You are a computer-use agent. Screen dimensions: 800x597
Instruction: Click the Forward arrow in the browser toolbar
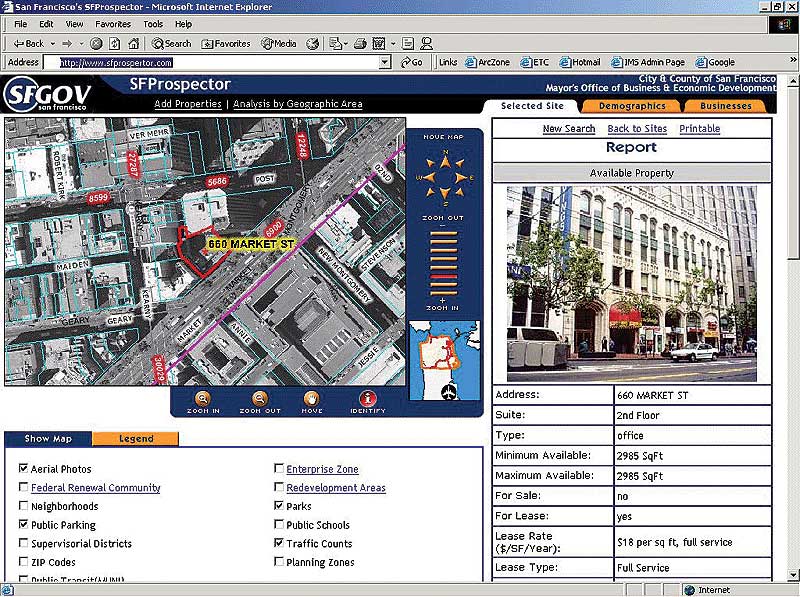67,44
